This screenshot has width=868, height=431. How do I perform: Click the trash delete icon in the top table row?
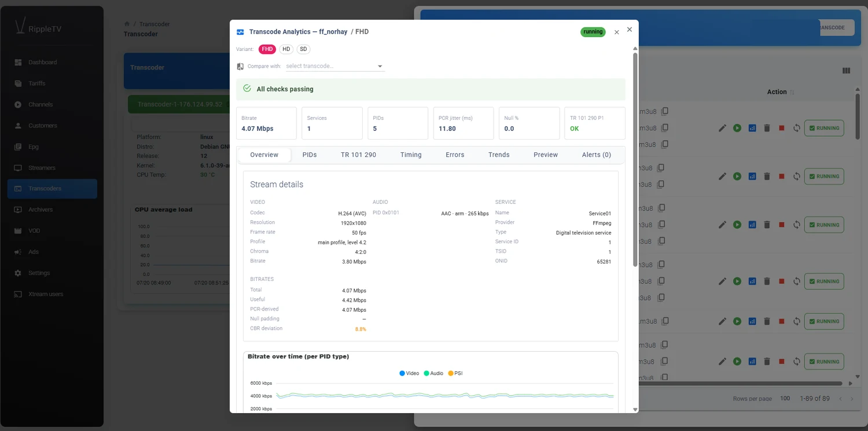tap(767, 128)
